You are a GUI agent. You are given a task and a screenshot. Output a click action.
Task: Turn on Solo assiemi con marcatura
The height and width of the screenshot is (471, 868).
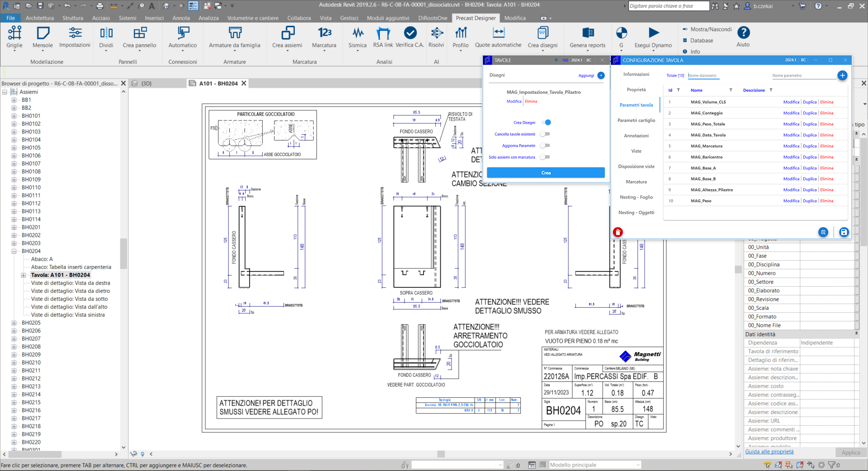[545, 157]
